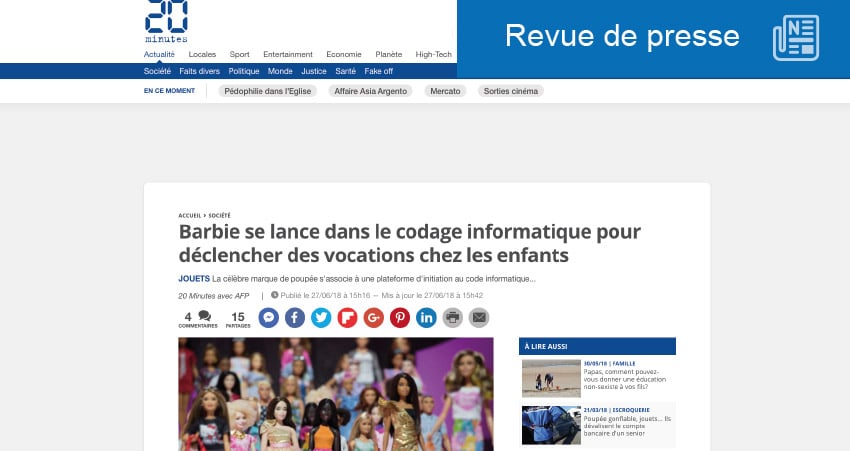Go to Accueil via breadcrumb link
The width and height of the screenshot is (850, 451).
189,215
